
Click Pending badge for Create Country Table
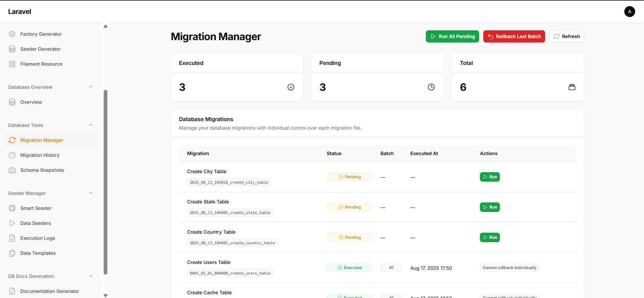pos(349,237)
